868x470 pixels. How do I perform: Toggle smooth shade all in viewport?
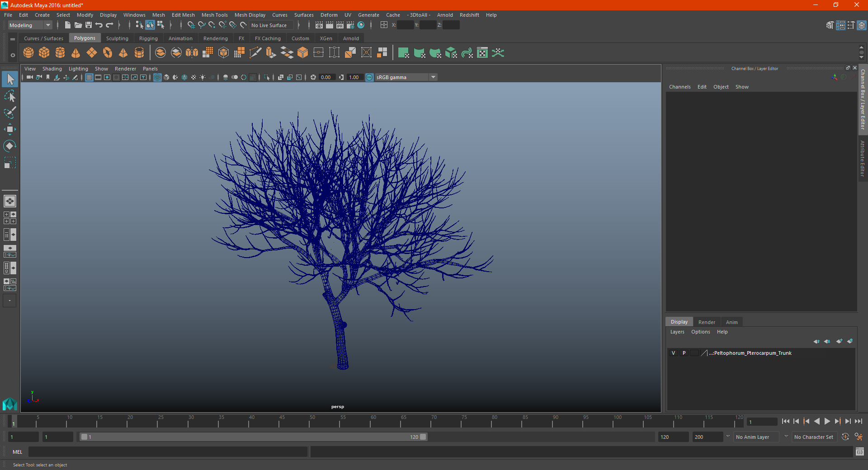pyautogui.click(x=166, y=77)
